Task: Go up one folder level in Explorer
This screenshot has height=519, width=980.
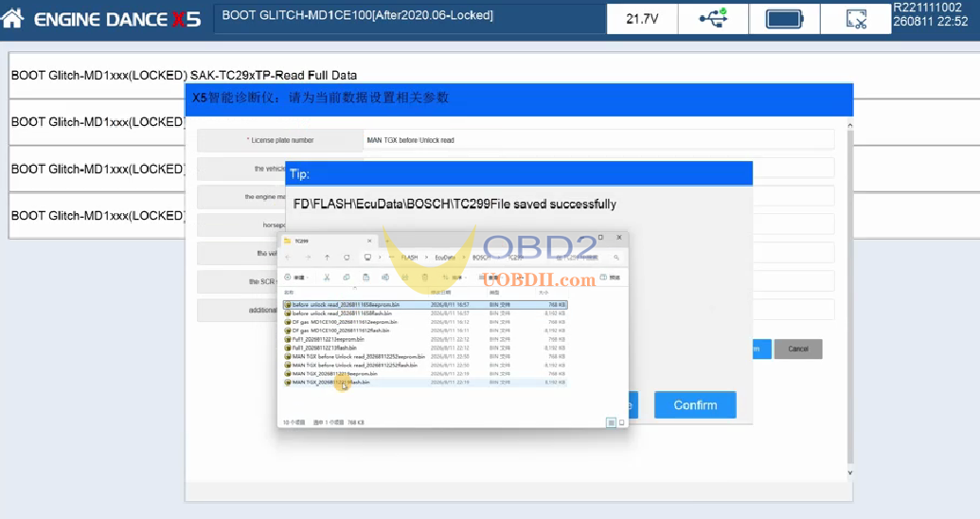Action: tap(327, 258)
